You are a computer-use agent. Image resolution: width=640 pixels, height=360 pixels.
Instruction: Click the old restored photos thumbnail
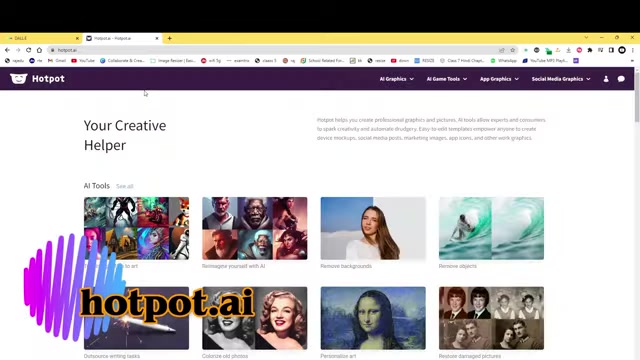pos(491,318)
